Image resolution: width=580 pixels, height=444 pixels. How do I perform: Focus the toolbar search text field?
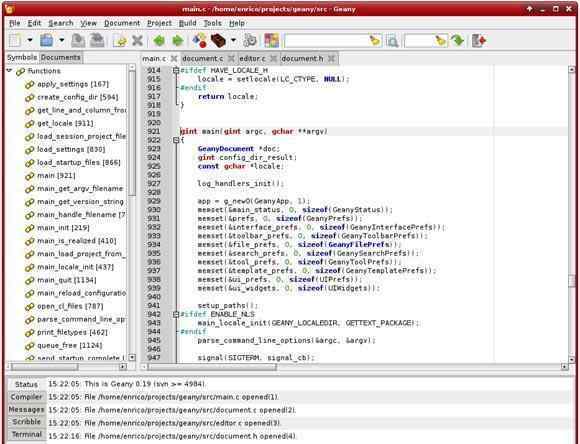[x=326, y=41]
